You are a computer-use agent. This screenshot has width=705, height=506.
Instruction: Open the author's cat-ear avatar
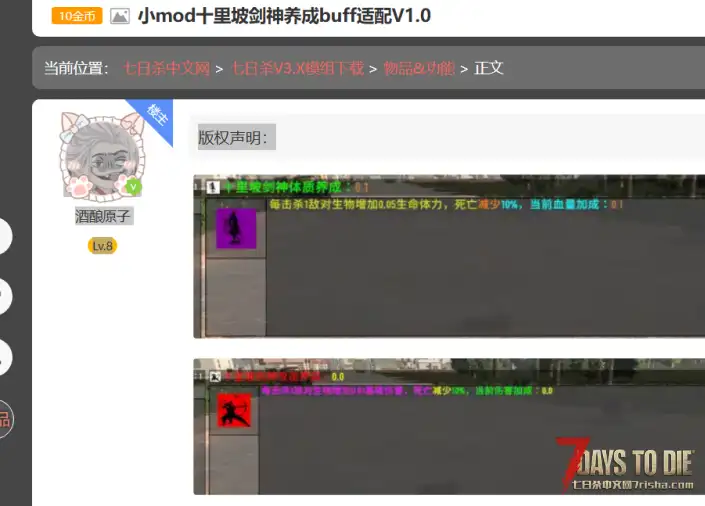click(102, 156)
